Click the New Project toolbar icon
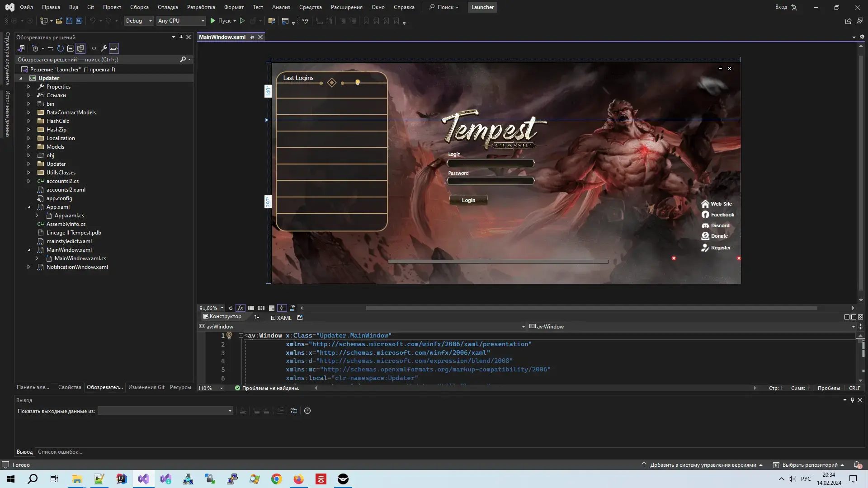This screenshot has height=488, width=868. [44, 21]
